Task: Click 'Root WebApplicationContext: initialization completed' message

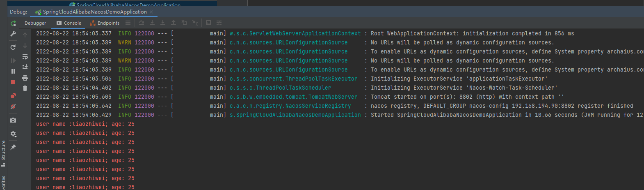Action: click(x=473, y=33)
